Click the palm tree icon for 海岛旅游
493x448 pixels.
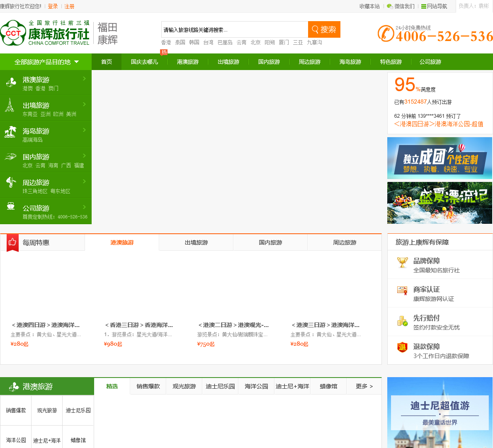tap(10, 132)
